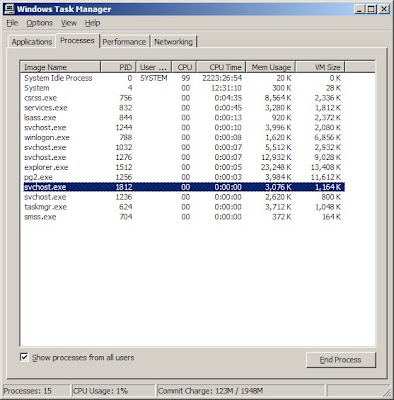Open the Networking tab
Viewport: 394px width, 400px height.
click(173, 42)
